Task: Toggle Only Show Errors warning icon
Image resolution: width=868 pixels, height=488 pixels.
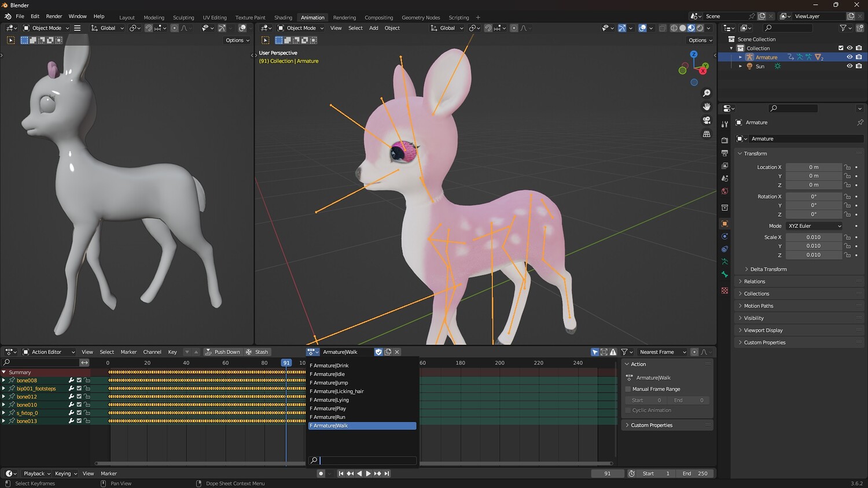Action: tap(613, 352)
